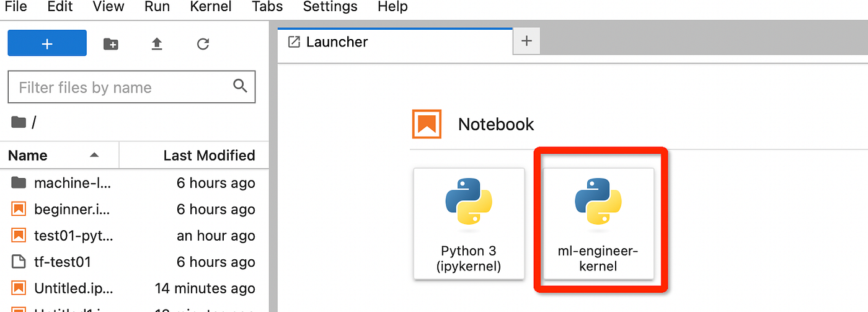
Task: Sort files by Last Modified column
Action: (x=194, y=155)
